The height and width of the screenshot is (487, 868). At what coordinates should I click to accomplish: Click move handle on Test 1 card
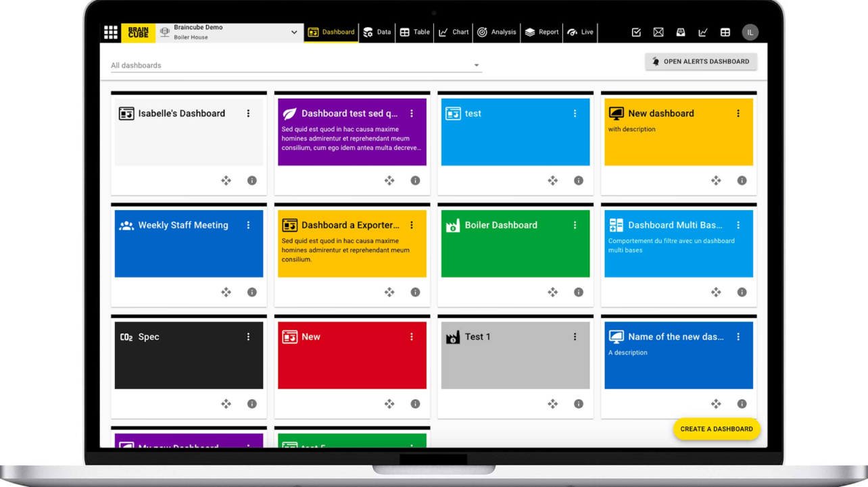[552, 404]
